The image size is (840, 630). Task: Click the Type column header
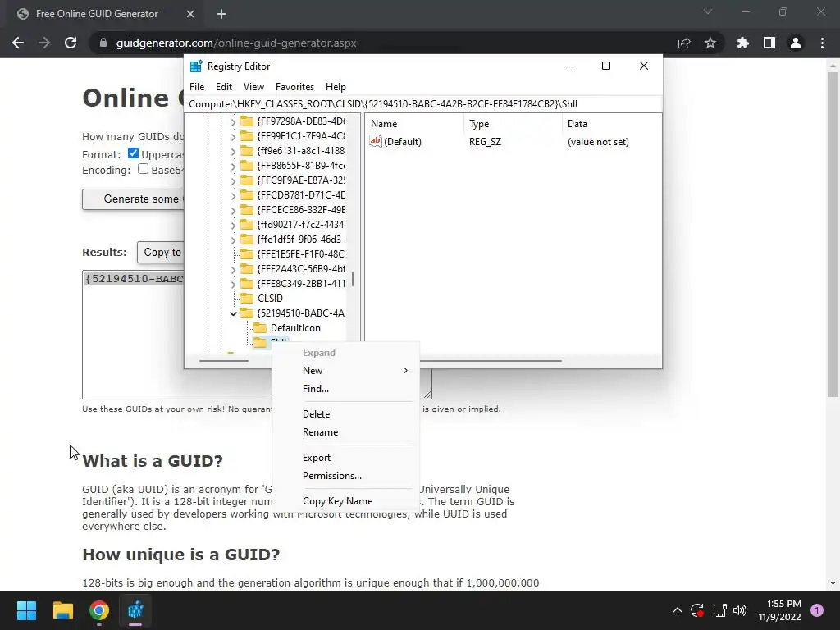click(513, 124)
